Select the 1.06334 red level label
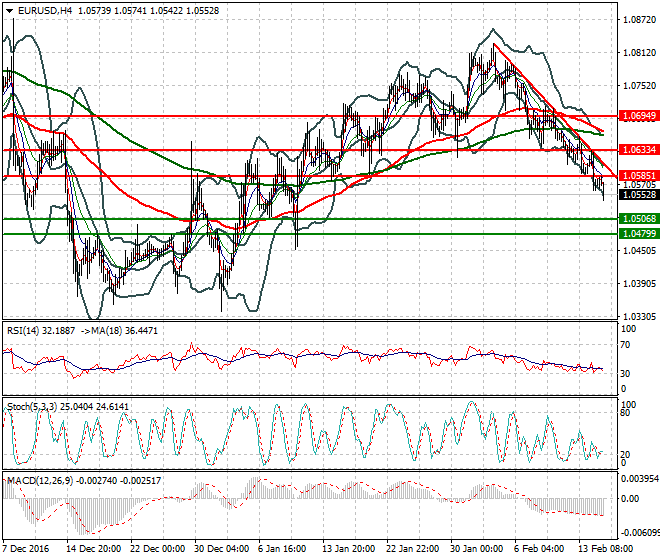This screenshot has height=560, width=660. pyautogui.click(x=639, y=150)
